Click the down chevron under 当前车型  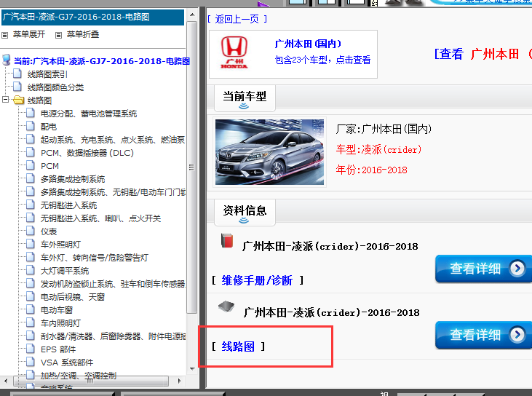tap(244, 106)
